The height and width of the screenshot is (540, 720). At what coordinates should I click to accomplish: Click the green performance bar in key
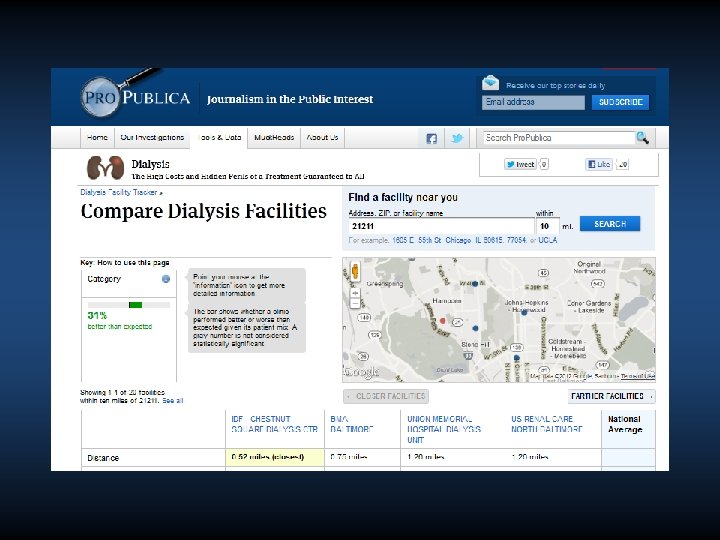click(135, 305)
